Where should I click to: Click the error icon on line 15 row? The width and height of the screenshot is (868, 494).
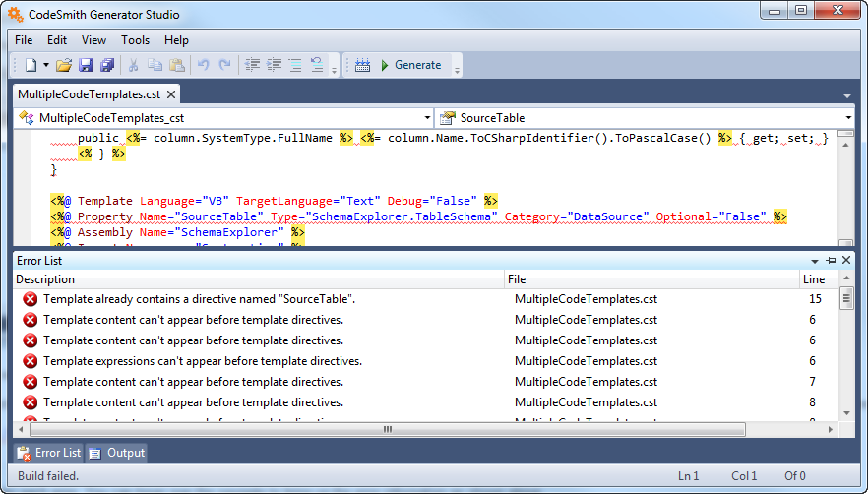tap(31, 299)
